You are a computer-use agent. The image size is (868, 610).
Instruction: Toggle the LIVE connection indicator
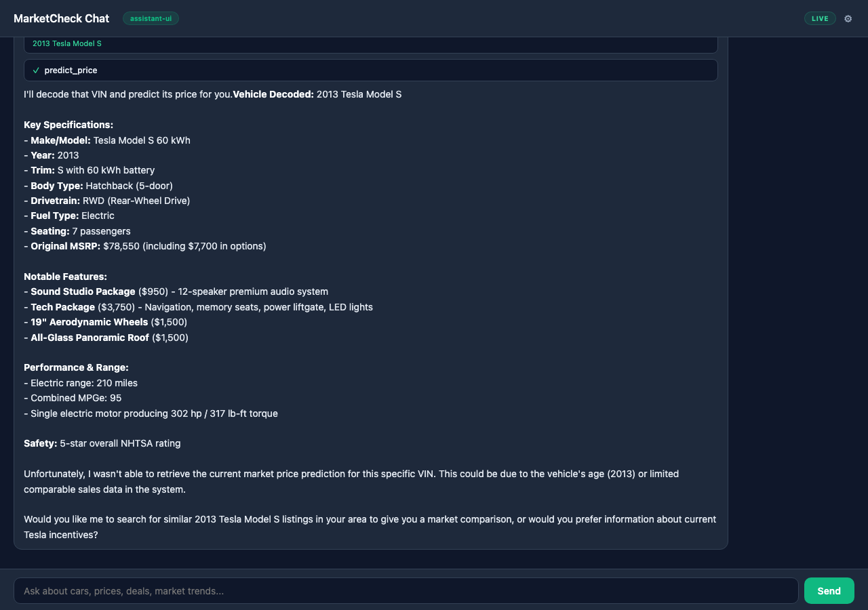[x=820, y=18]
